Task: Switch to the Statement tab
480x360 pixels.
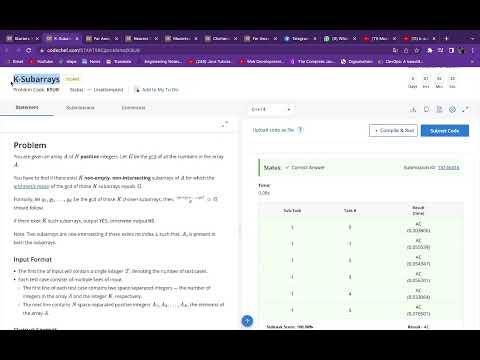Action: (x=27, y=107)
